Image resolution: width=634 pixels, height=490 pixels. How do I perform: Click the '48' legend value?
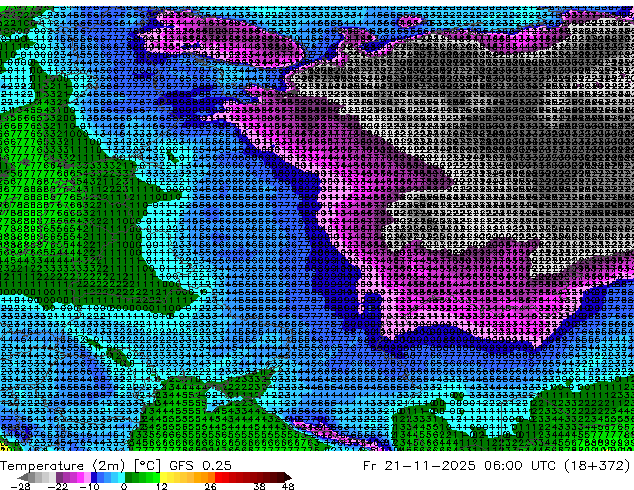[x=288, y=486]
